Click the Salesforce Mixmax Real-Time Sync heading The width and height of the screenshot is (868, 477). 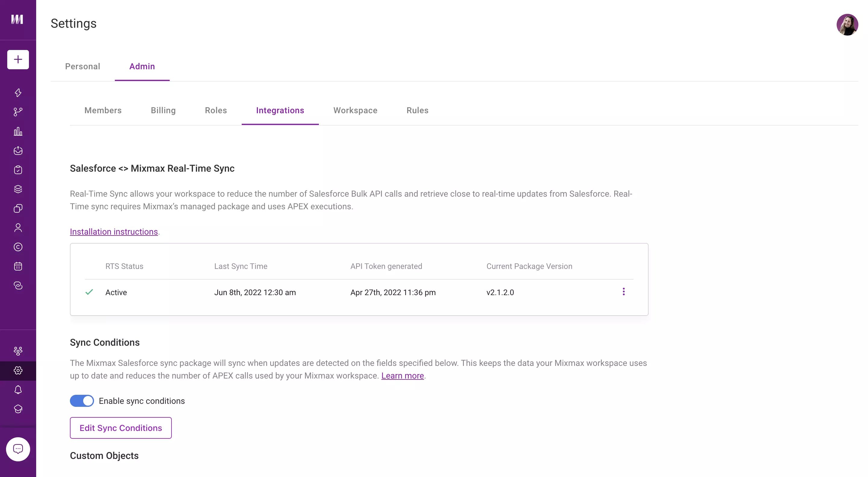click(x=152, y=168)
